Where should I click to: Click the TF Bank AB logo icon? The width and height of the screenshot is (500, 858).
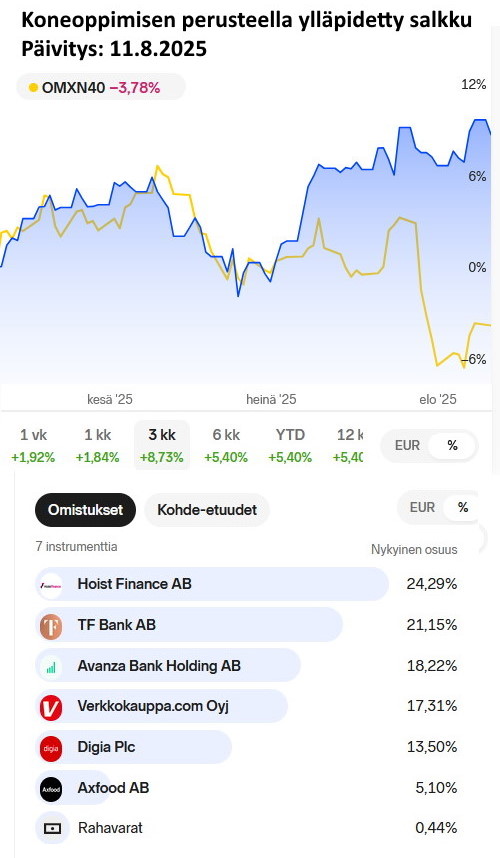[51, 625]
